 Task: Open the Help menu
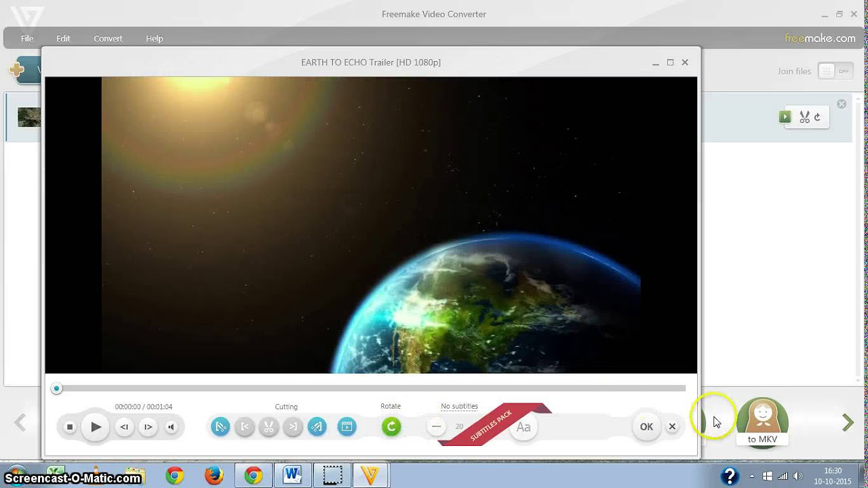point(155,39)
